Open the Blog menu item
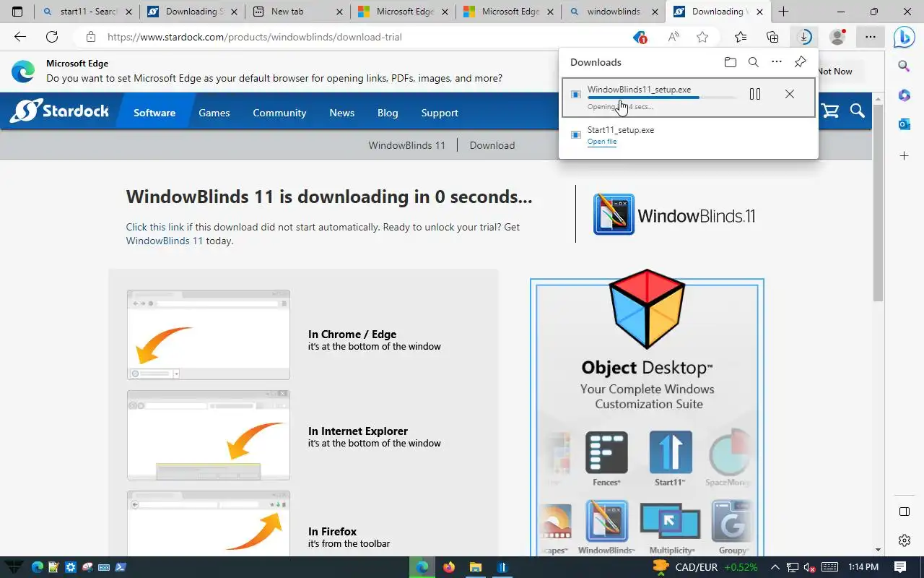Viewport: 924px width, 578px height. tap(388, 113)
